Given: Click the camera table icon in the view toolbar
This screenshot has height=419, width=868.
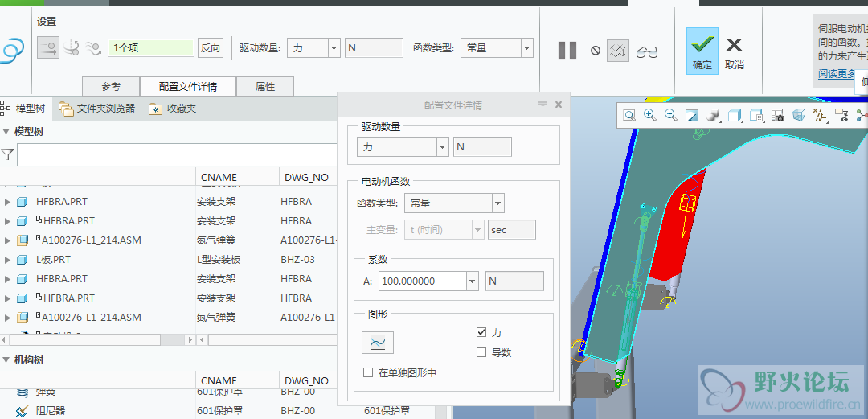Looking at the screenshot, I should click(x=778, y=115).
